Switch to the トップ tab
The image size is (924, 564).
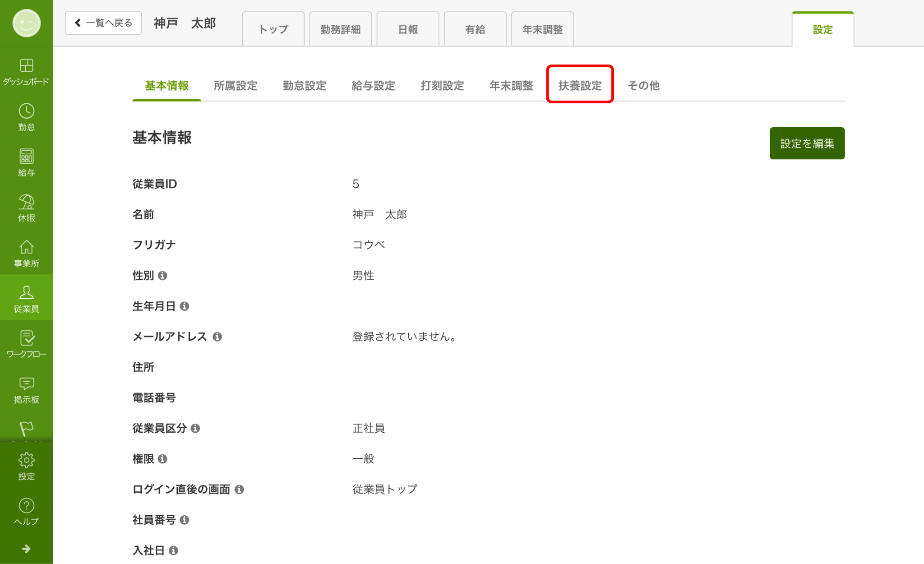[273, 29]
